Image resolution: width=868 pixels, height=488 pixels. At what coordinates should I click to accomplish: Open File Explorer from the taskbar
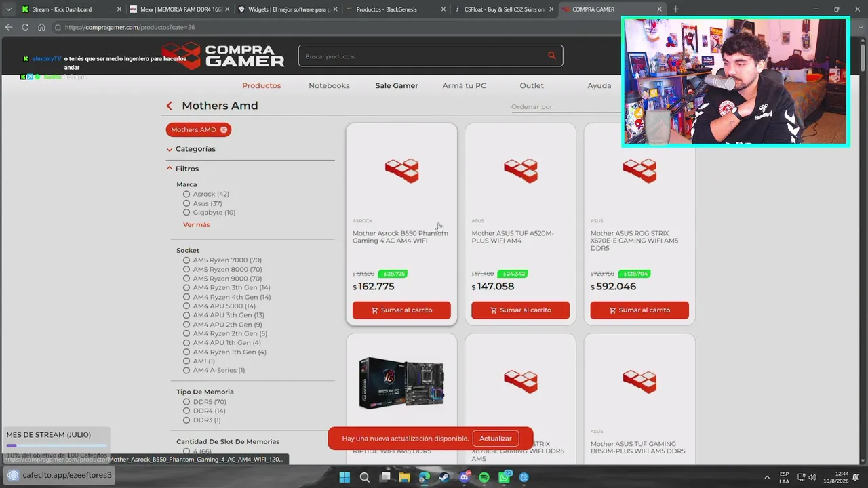pos(405,477)
